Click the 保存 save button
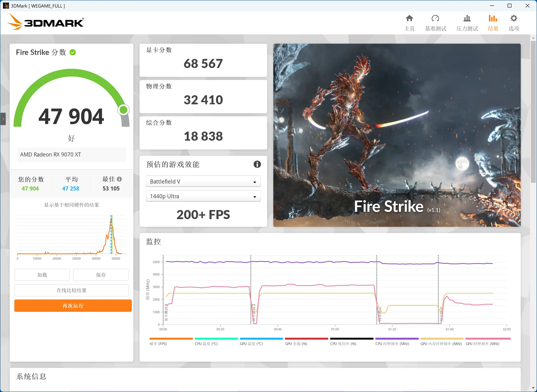 tap(101, 275)
